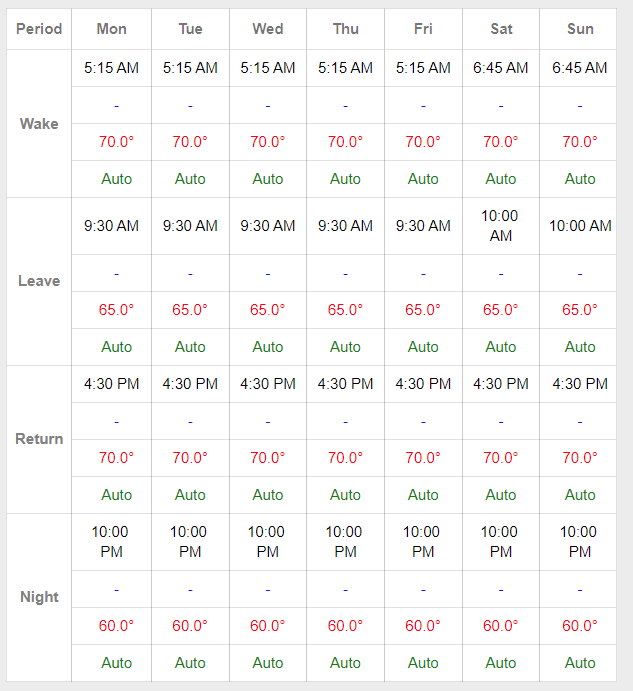The height and width of the screenshot is (691, 633).
Task: Select Saturday's Night fan mode Auto
Action: click(x=500, y=663)
